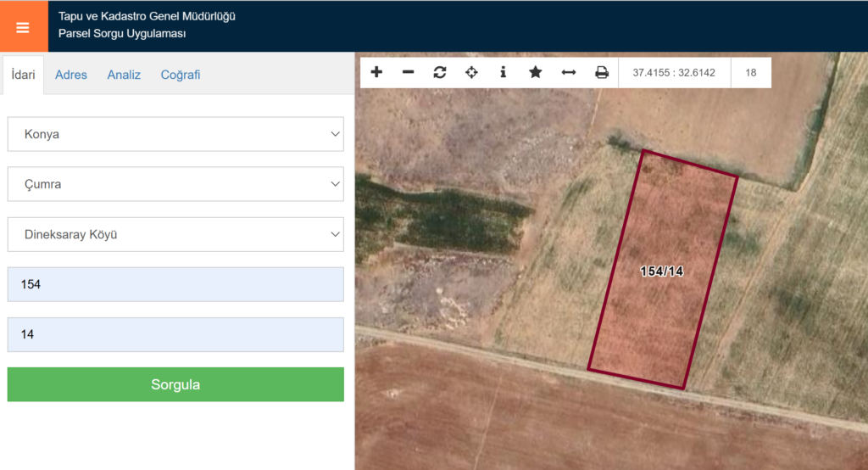Screen dimensions: 868x470
Task: Zoom out with the minus icon
Action: pyautogui.click(x=408, y=72)
